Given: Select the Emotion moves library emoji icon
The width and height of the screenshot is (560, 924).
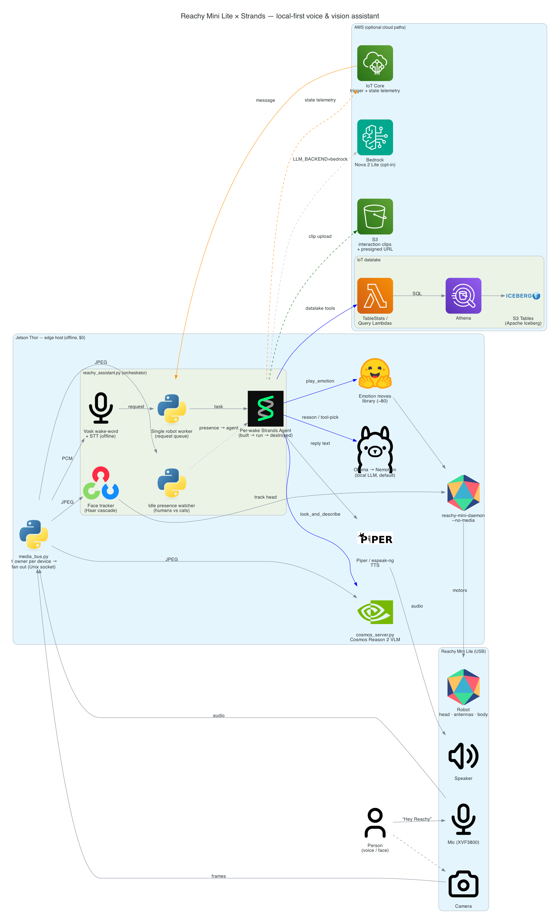Looking at the screenshot, I should [x=375, y=373].
